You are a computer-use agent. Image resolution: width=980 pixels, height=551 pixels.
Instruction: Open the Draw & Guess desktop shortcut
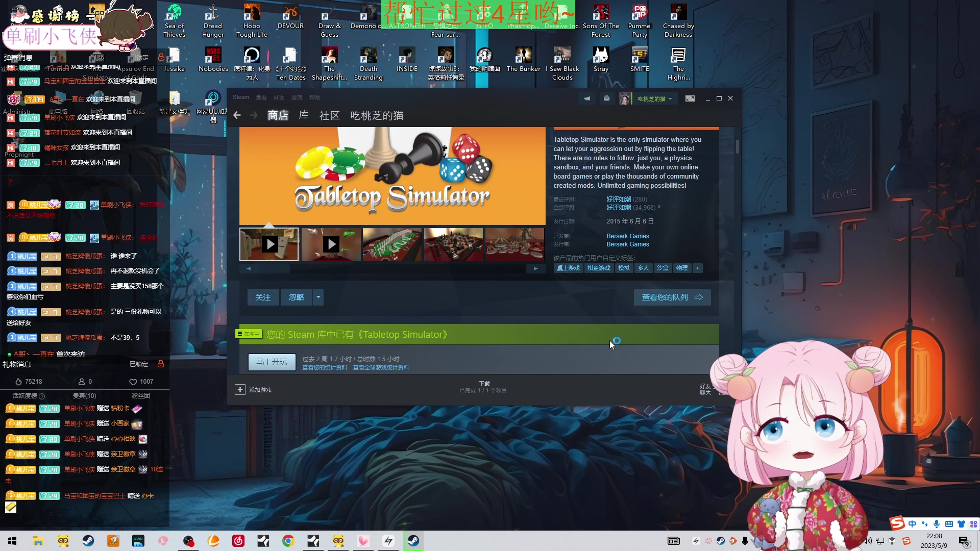pos(329,21)
